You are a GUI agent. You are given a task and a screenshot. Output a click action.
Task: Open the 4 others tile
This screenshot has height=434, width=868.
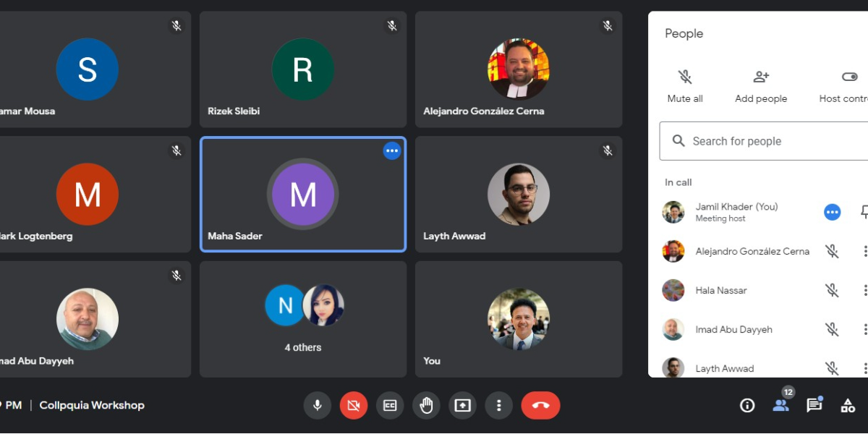click(x=303, y=319)
